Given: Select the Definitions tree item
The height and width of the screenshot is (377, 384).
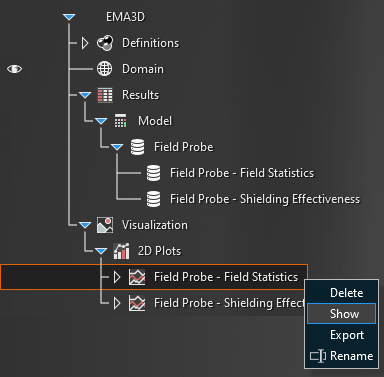Looking at the screenshot, I should [x=150, y=43].
